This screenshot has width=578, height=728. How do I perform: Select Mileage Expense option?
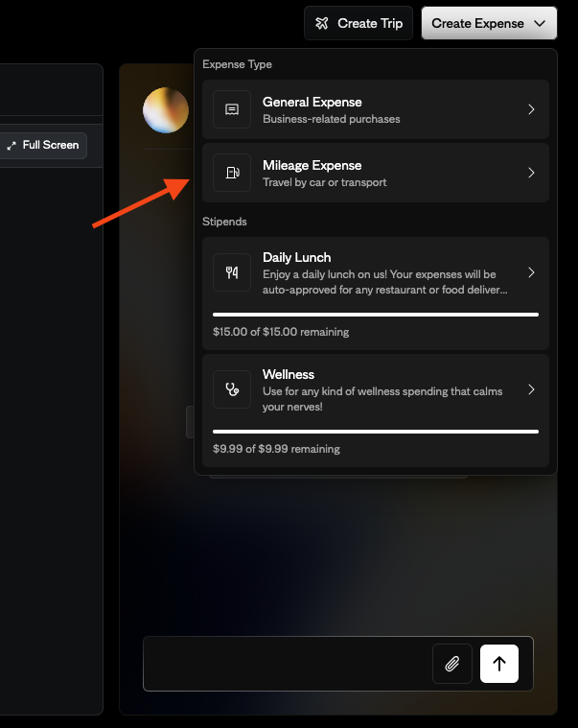pos(376,173)
